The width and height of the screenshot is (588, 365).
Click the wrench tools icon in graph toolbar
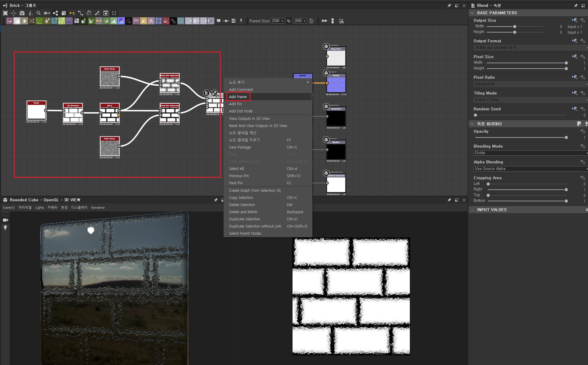97,13
